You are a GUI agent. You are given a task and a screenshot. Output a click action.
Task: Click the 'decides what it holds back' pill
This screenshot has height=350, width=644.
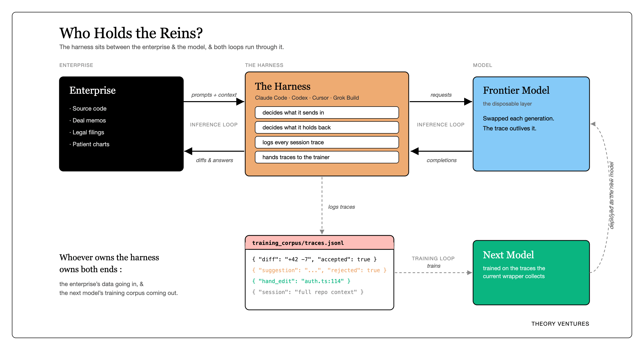point(327,128)
